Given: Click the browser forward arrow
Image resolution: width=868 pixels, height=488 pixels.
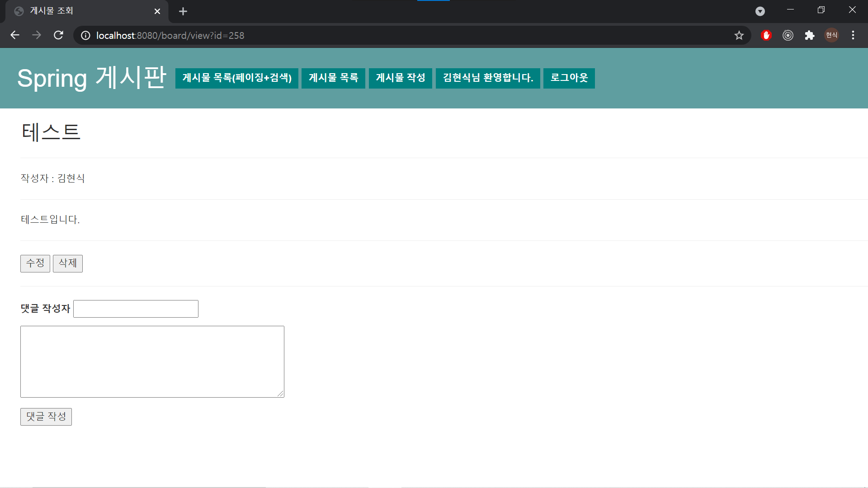Looking at the screenshot, I should pyautogui.click(x=37, y=35).
